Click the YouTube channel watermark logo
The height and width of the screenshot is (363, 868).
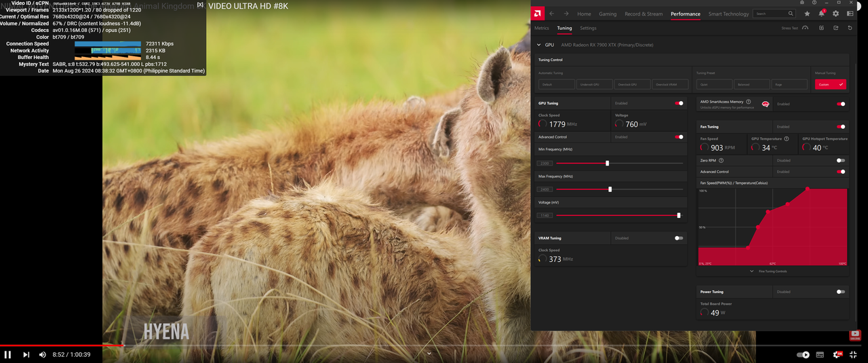point(855,335)
